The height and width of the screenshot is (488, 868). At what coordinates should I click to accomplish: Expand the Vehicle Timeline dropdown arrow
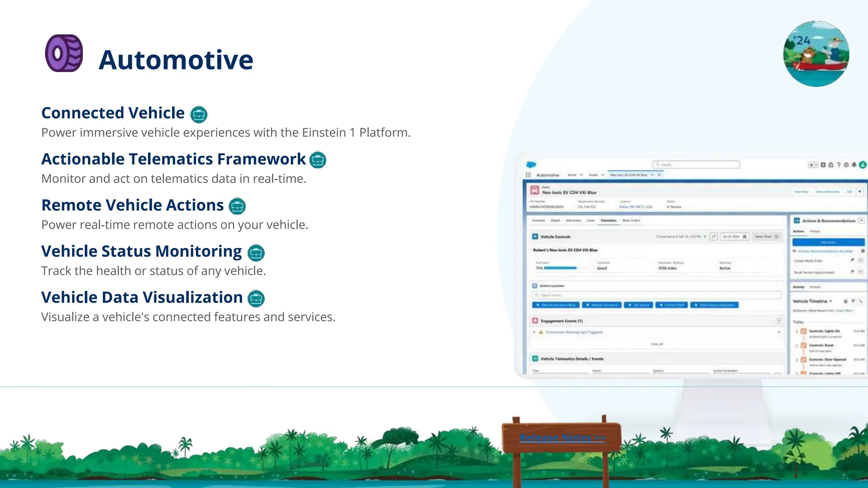(x=831, y=301)
